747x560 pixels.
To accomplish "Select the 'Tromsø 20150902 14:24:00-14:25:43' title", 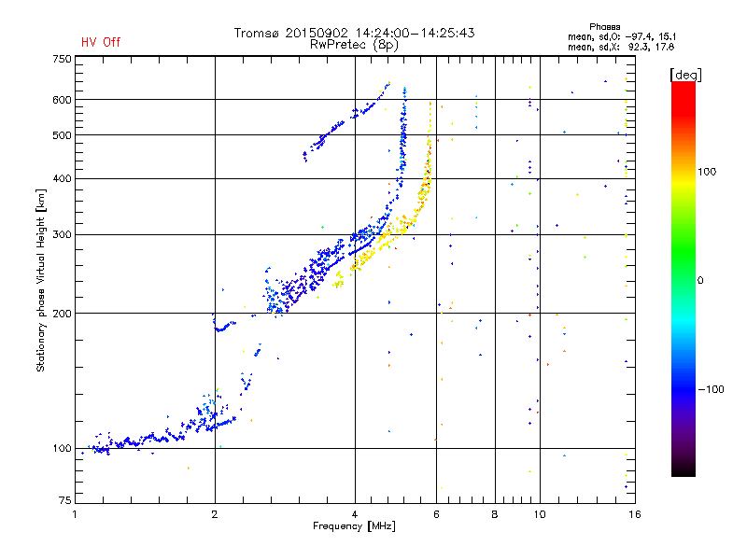I will click(x=354, y=33).
